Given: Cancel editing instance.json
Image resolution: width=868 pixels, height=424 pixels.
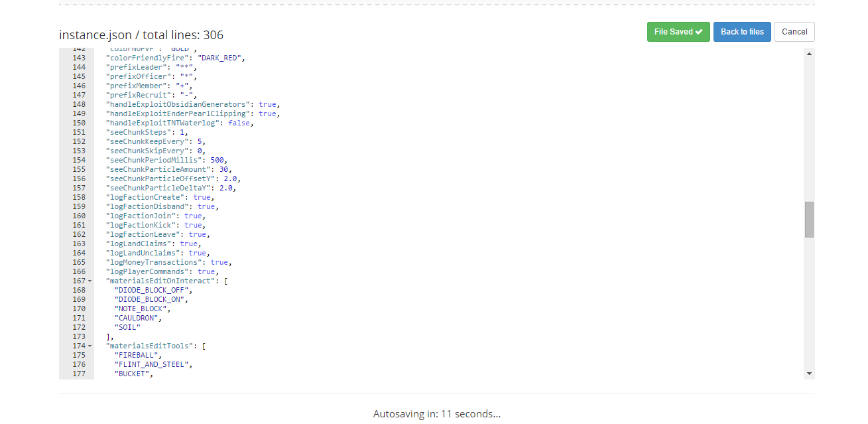Looking at the screenshot, I should coord(794,31).
